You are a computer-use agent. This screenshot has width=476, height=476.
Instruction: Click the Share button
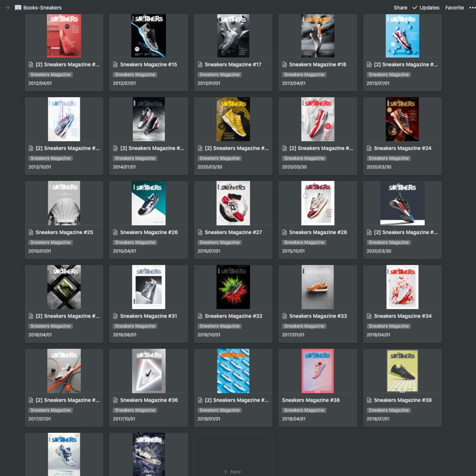pos(400,7)
